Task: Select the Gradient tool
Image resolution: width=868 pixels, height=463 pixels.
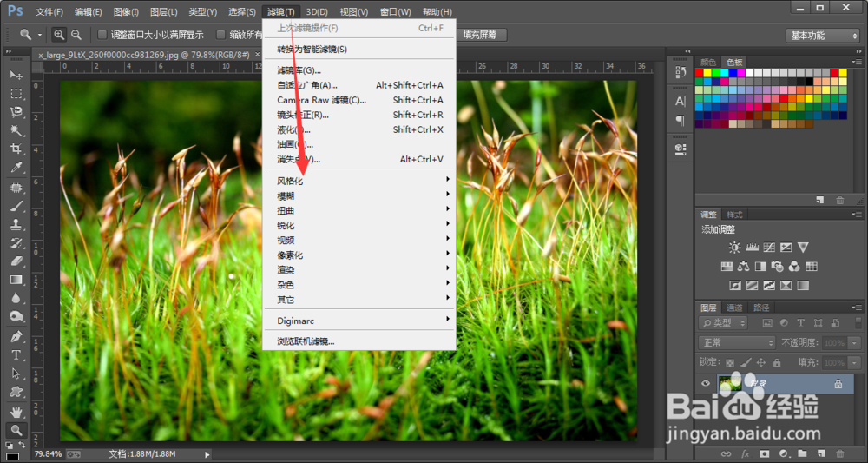Action: point(16,280)
